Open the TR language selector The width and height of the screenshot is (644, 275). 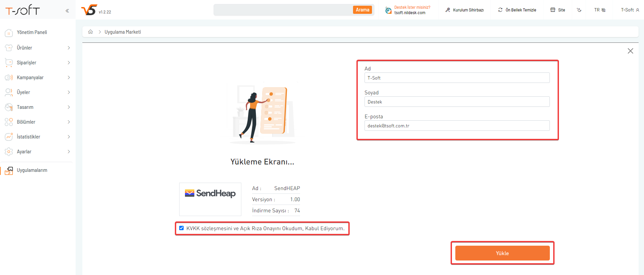click(x=600, y=10)
